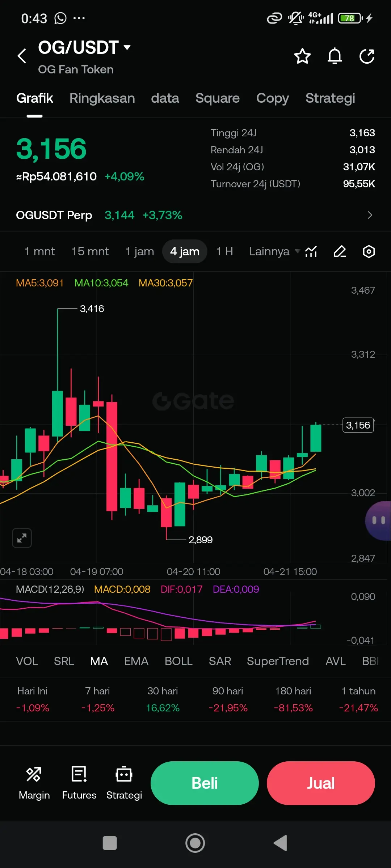The image size is (391, 868).
Task: Toggle EMA indicator
Action: pos(136,661)
